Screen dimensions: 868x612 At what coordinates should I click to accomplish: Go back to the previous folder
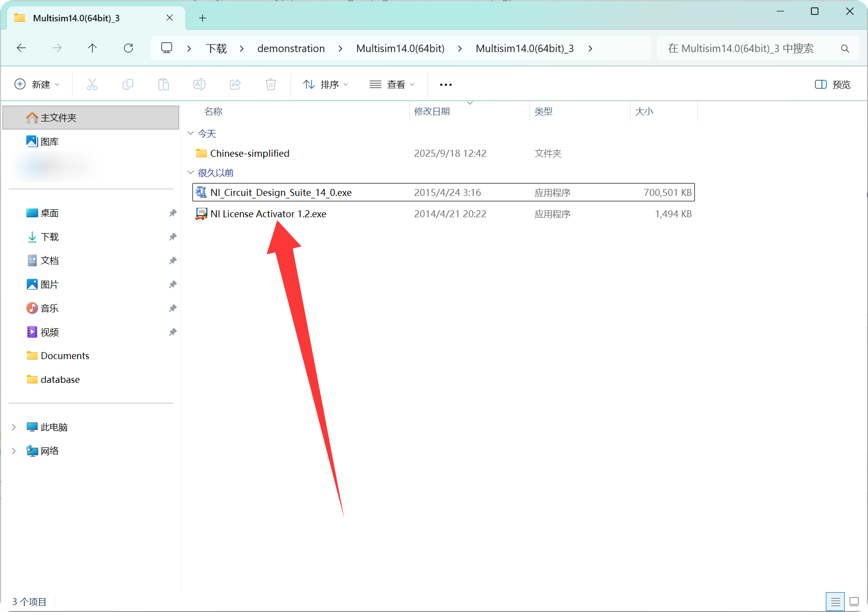(21, 48)
